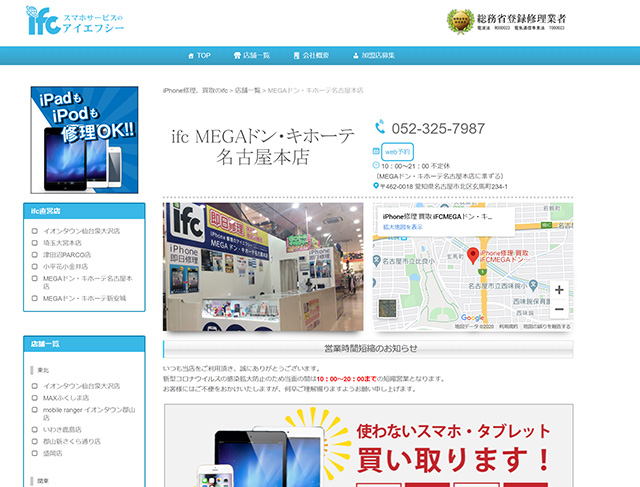Click business hours text 10:00〜21:00 不定休
This screenshot has width=640, height=487.
416,166
